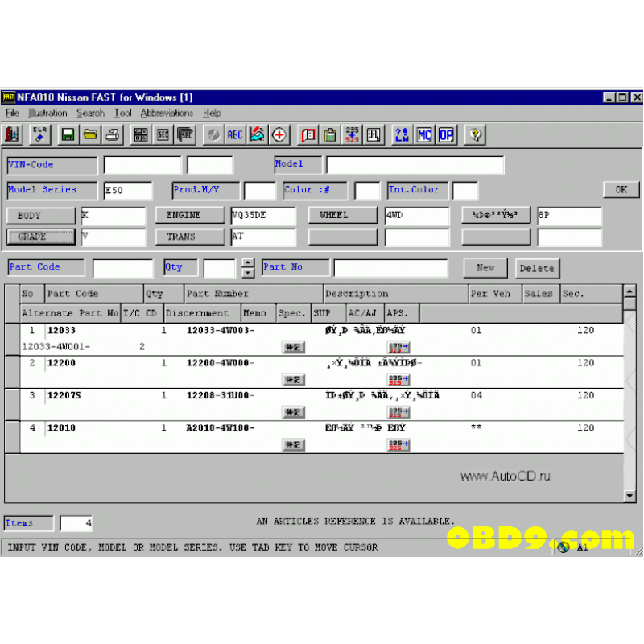Click the clipboard toolbar icon
Viewport: 644px width, 644px height.
(330, 134)
